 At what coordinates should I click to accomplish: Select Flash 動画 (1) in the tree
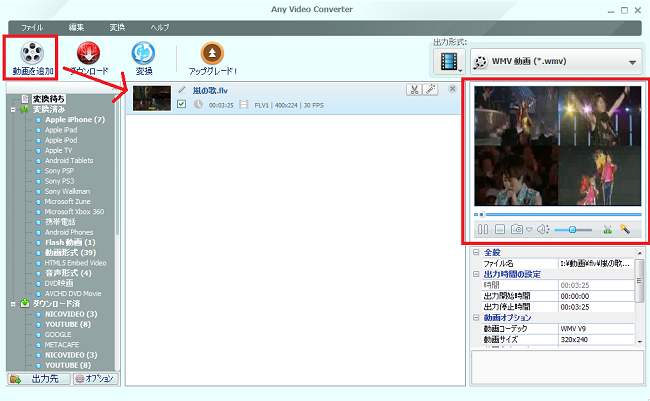[70, 242]
